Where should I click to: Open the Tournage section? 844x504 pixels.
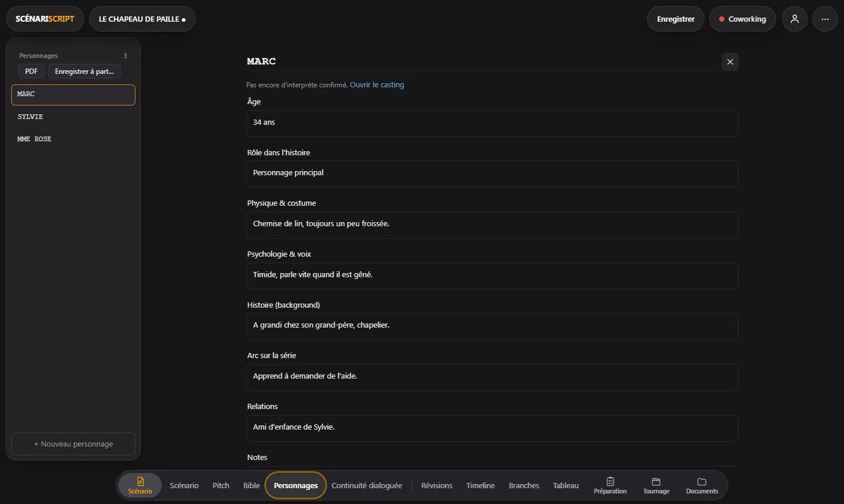point(656,485)
